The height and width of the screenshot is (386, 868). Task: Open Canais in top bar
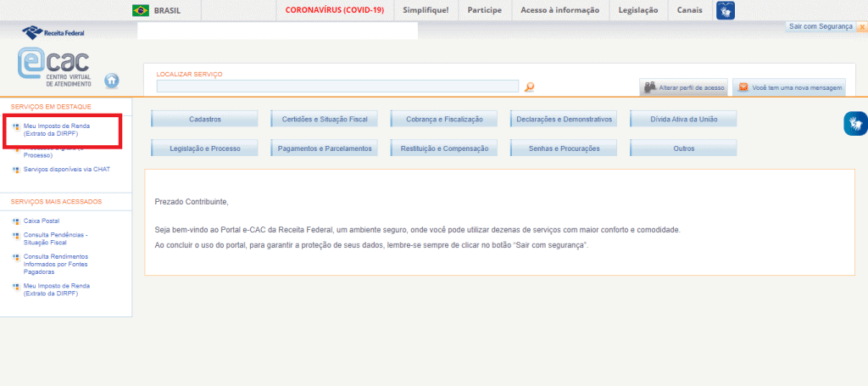click(x=690, y=10)
